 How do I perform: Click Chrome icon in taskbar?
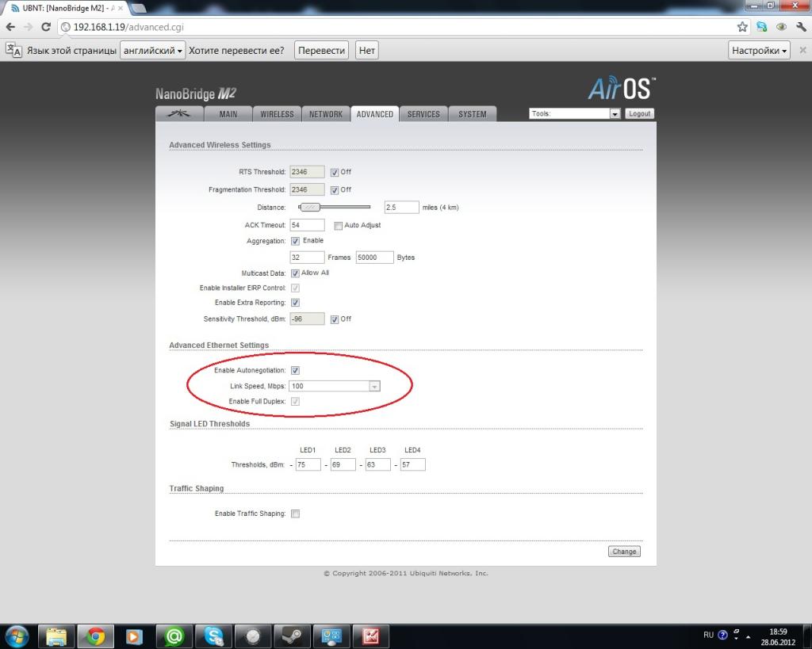[95, 636]
